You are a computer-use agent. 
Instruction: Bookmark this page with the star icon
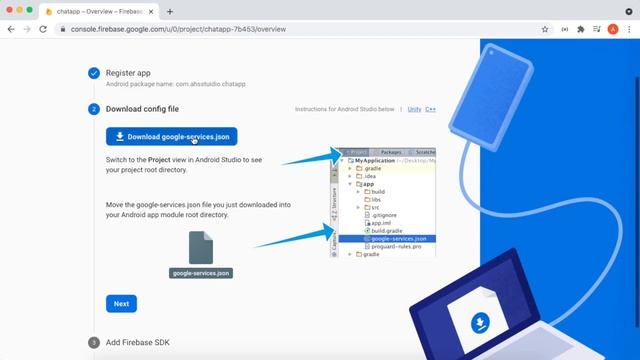pos(545,29)
